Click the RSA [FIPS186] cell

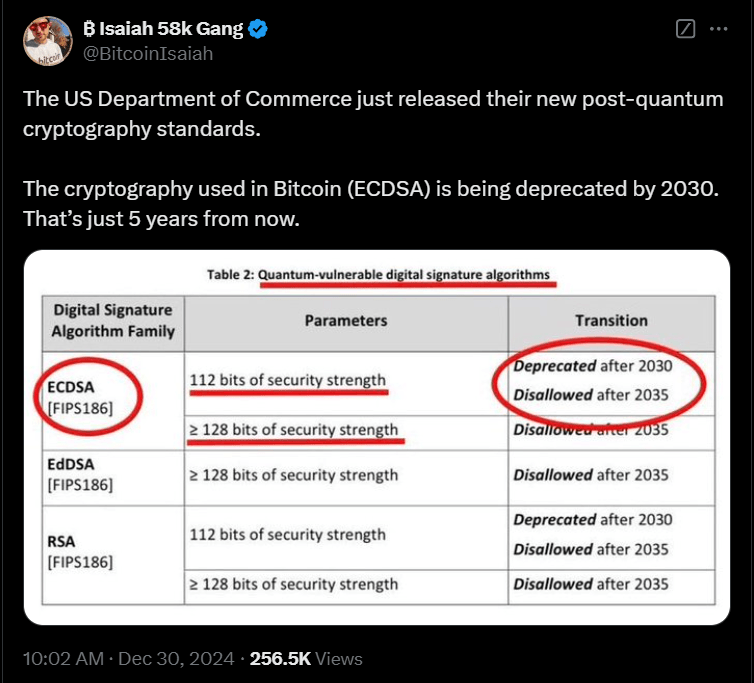pyautogui.click(x=81, y=551)
